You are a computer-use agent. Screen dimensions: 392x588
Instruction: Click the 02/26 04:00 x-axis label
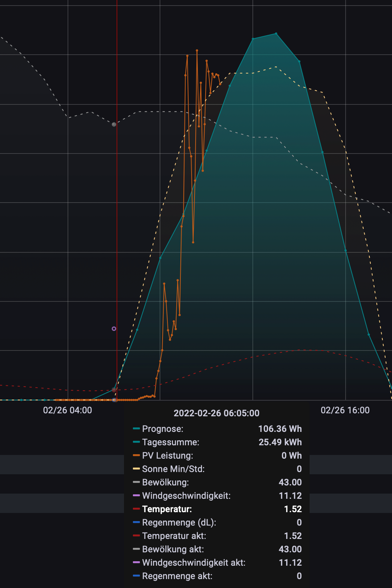pyautogui.click(x=68, y=410)
